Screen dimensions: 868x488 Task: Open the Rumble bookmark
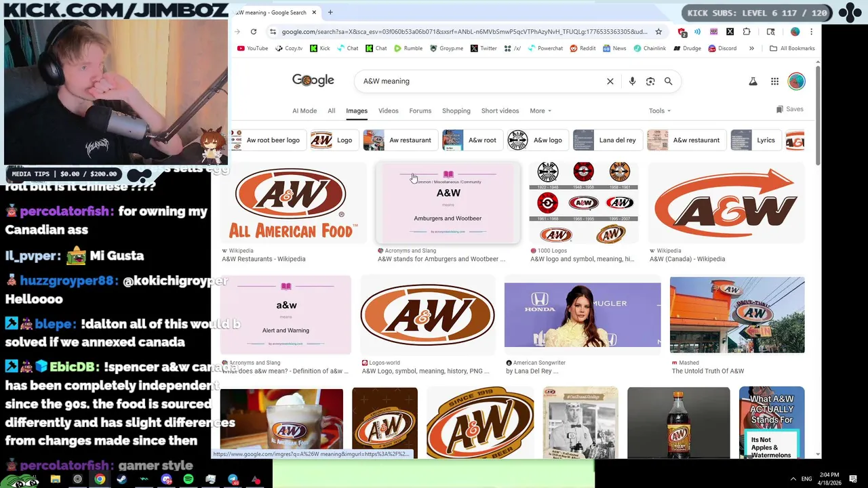[408, 49]
